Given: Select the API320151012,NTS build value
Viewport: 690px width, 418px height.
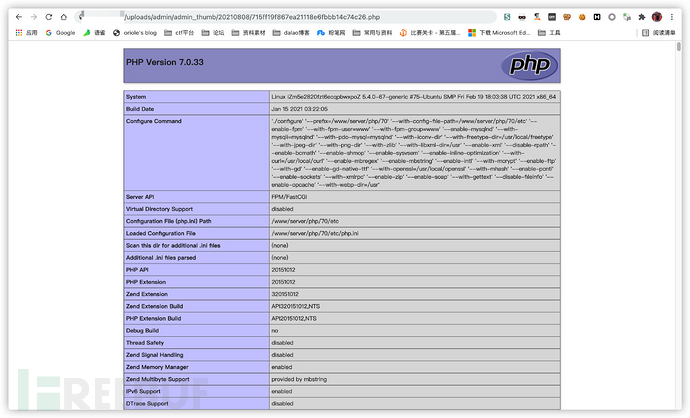Looking at the screenshot, I should point(296,306).
